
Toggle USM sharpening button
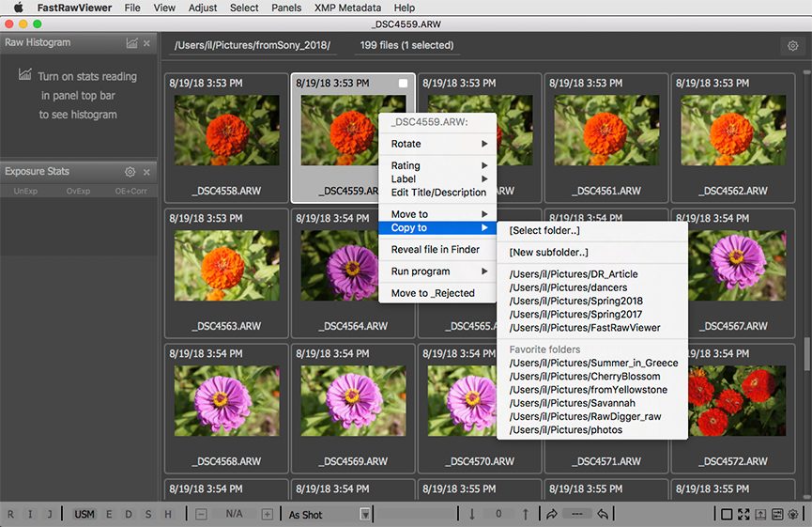84,514
